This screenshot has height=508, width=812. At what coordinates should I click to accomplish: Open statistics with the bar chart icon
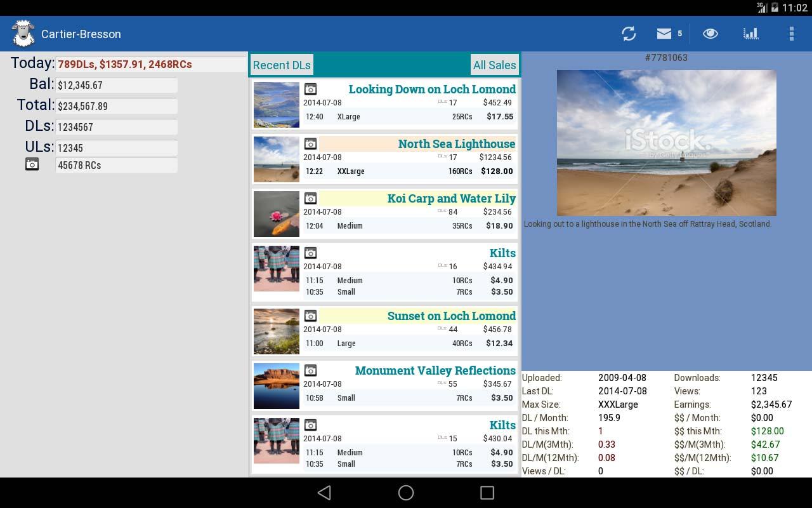[751, 34]
